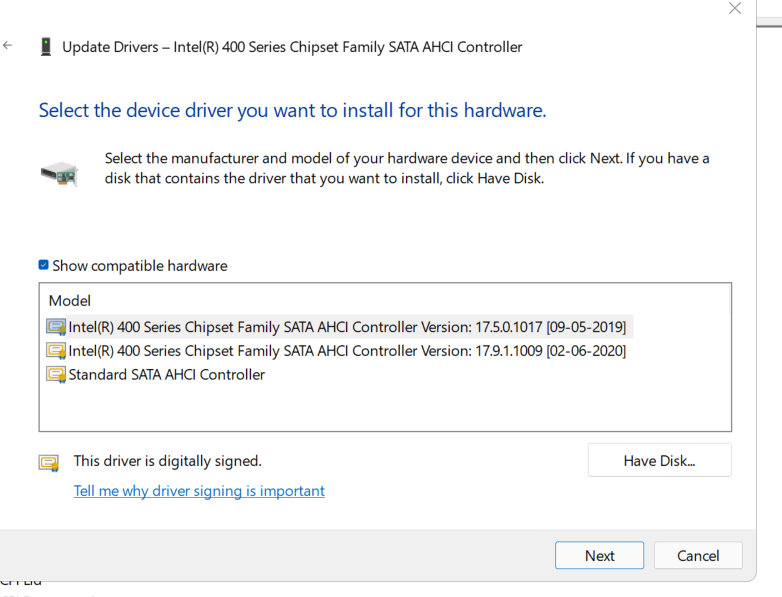Select the driver dated 02-06-2020
The height and width of the screenshot is (597, 782).
347,350
